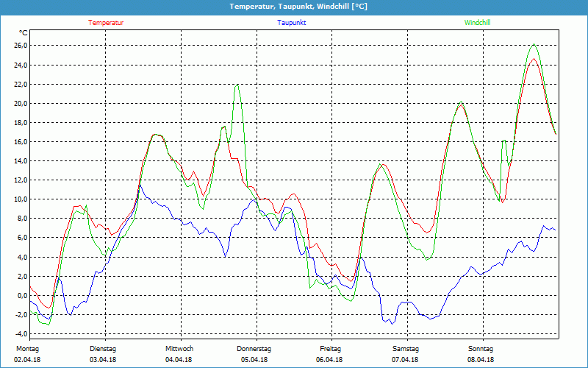The image size is (588, 368).
Task: Click the Dienstag day label
Action: pyautogui.click(x=103, y=349)
